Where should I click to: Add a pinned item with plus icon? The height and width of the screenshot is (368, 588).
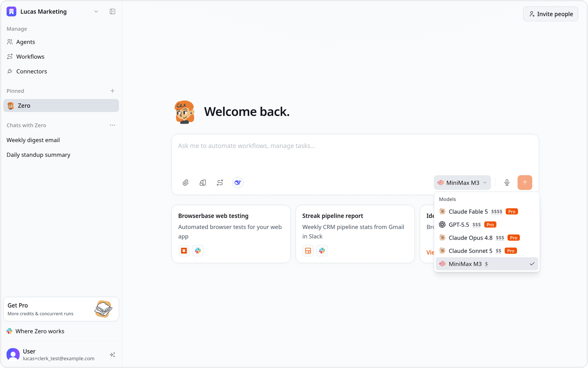coord(112,91)
